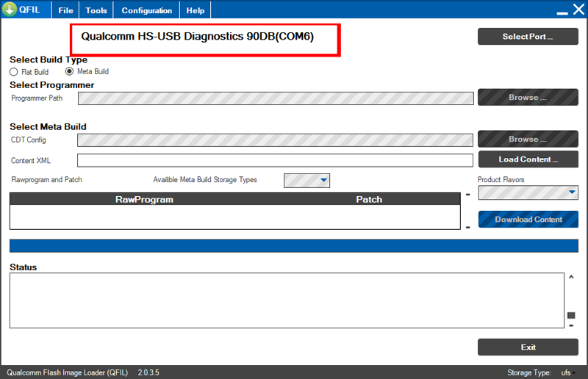Minimize the QFIL window
Image resolution: width=588 pixels, height=379 pixels.
562,12
